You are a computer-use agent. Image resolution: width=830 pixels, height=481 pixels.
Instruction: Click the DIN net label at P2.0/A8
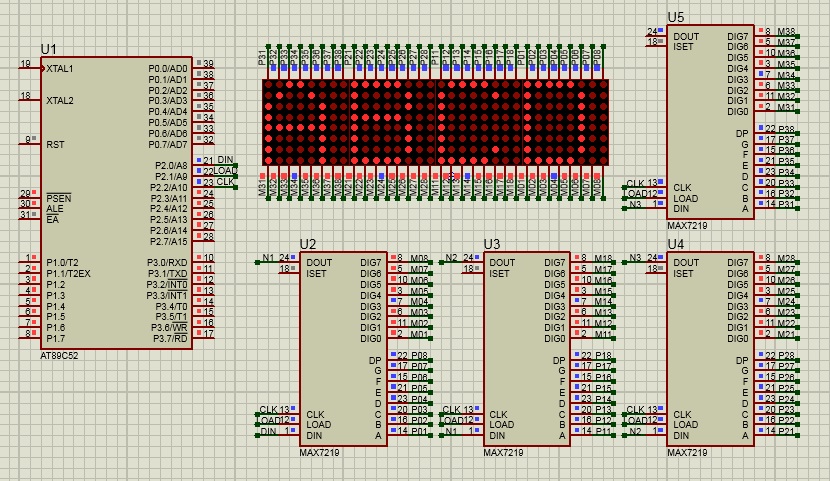(x=225, y=160)
